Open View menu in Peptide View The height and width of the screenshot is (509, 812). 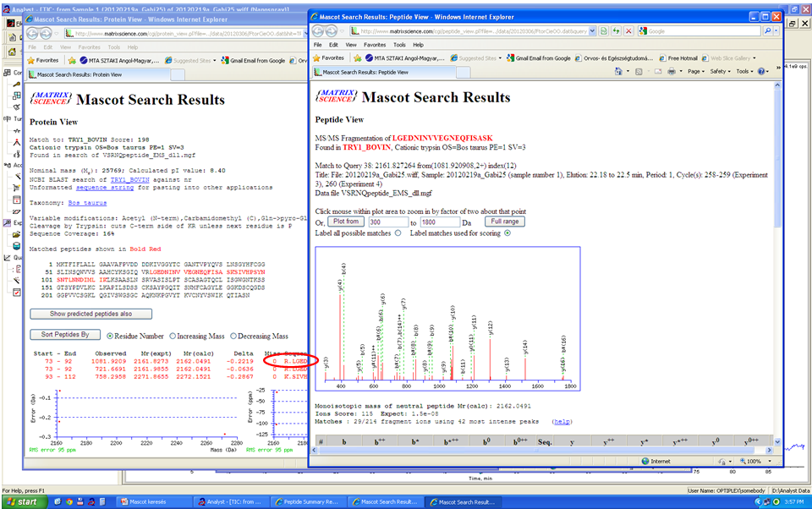[x=351, y=45]
